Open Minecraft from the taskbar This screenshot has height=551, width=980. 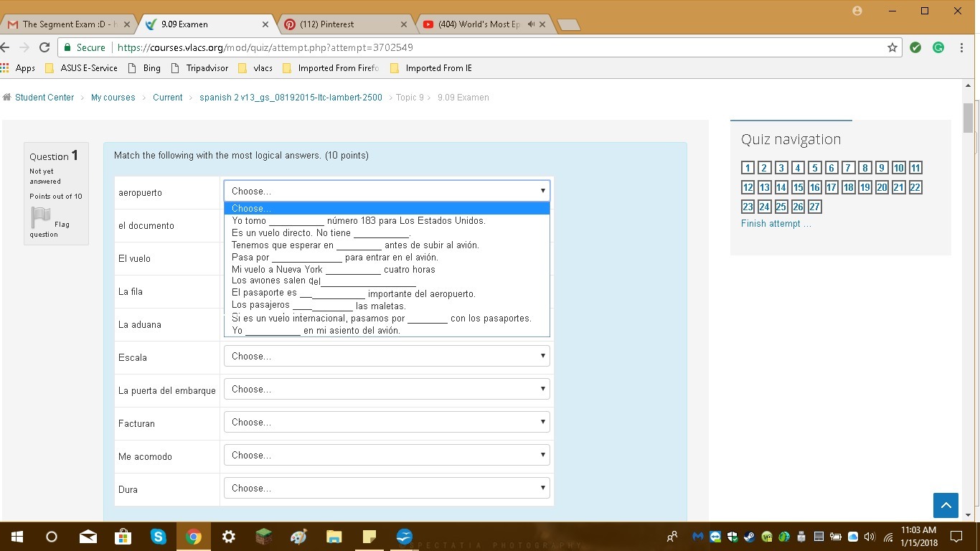tap(263, 537)
